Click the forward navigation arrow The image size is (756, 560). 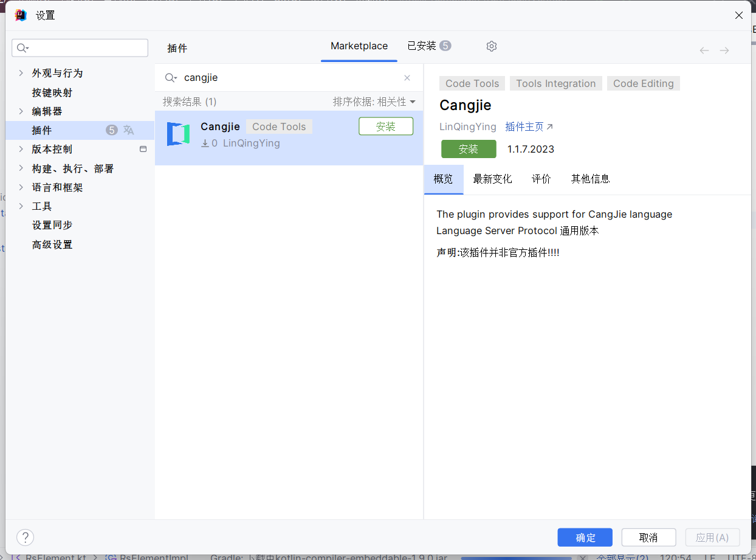pos(724,50)
